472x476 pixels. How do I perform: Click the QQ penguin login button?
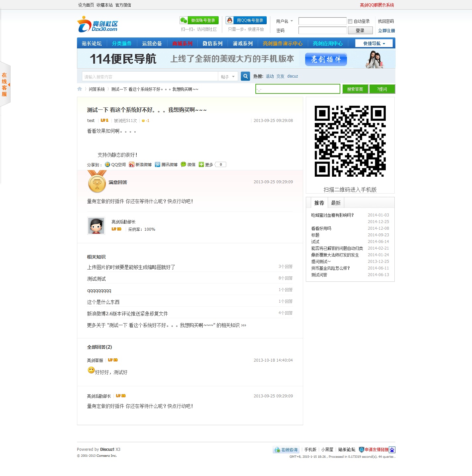[246, 20]
